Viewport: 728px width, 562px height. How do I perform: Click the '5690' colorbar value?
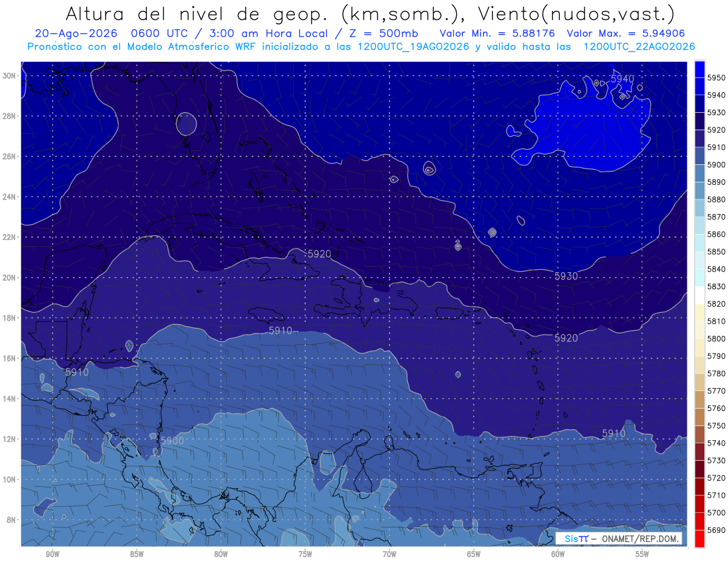[716, 530]
